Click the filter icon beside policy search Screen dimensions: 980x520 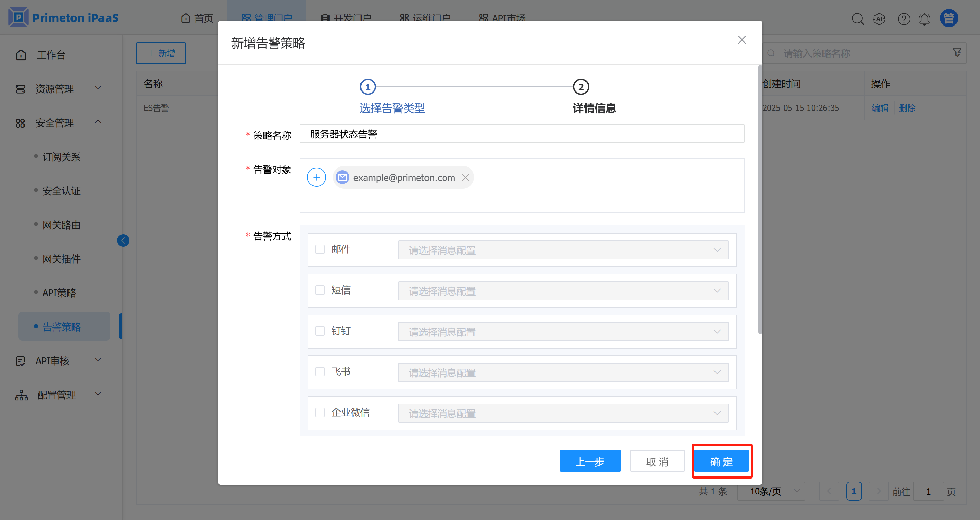pos(957,52)
